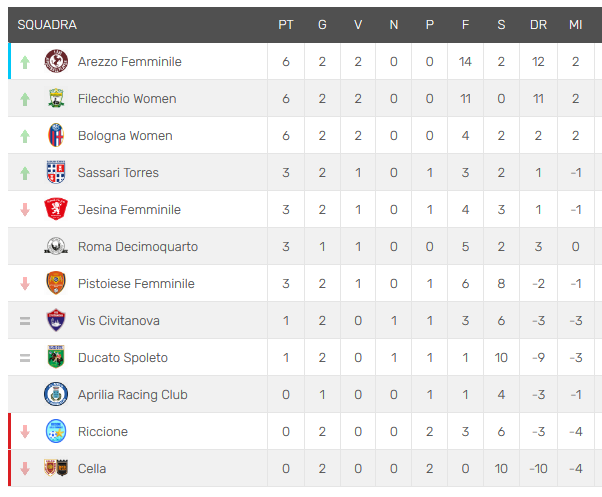Open the Vis Civitanova team page

[x=119, y=320]
